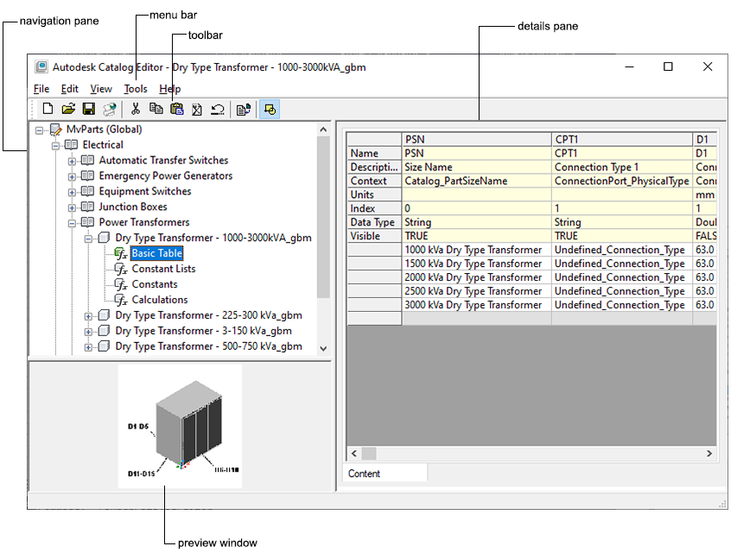Expand Dry Type Transformer 500-750 kVa_gbm node

click(x=88, y=347)
